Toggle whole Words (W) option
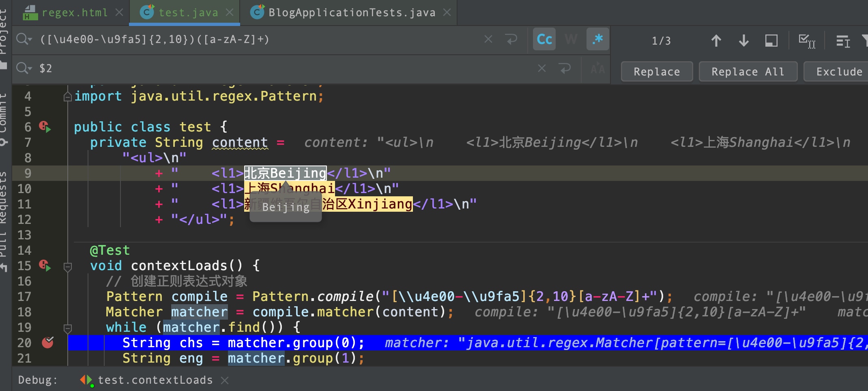 click(x=571, y=39)
